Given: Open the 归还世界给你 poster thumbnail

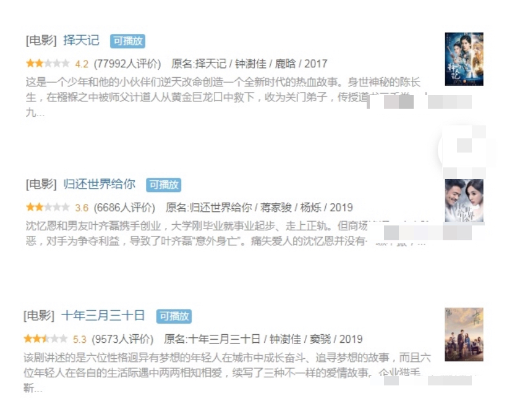Looking at the screenshot, I should [464, 201].
